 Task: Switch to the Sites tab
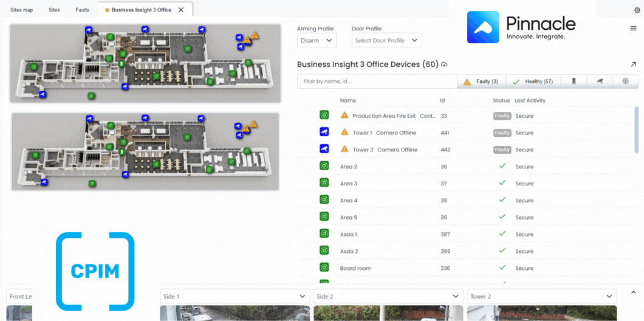click(x=54, y=10)
